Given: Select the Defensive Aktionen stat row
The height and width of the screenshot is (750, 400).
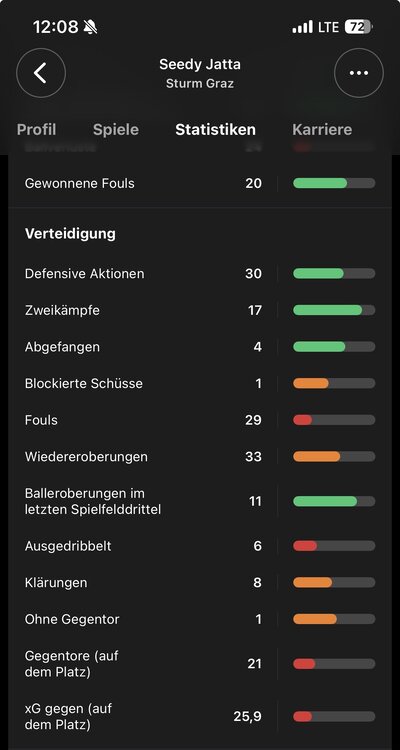Looking at the screenshot, I should 200,274.
